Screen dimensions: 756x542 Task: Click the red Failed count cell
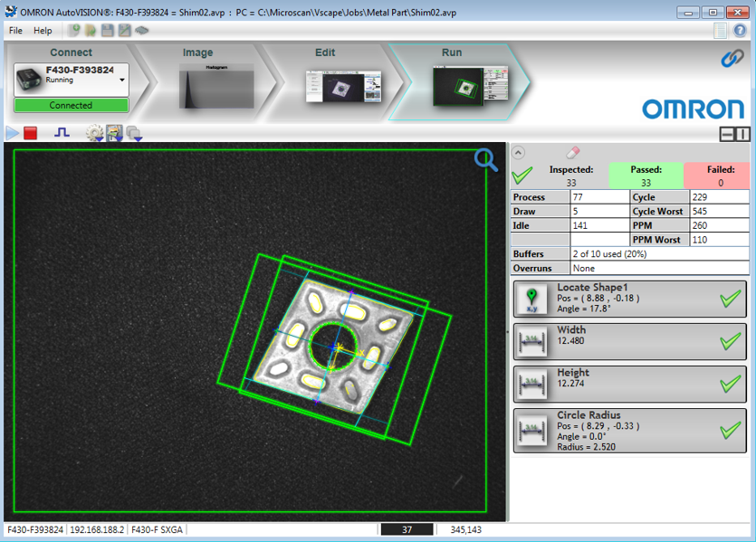(x=717, y=176)
